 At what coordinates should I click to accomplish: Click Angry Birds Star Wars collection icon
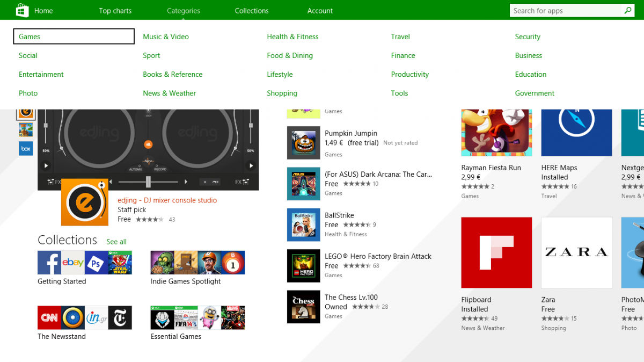[120, 263]
